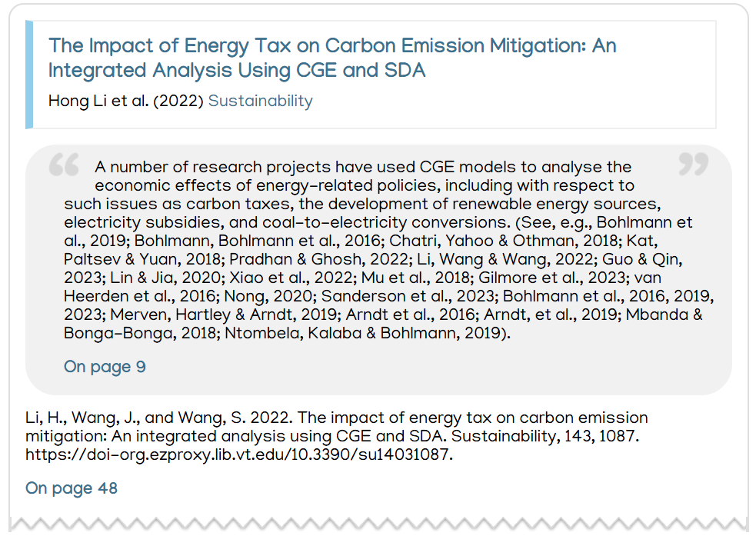Open the article title link about Energy Tax
This screenshot has width=756, height=536.
(x=331, y=58)
